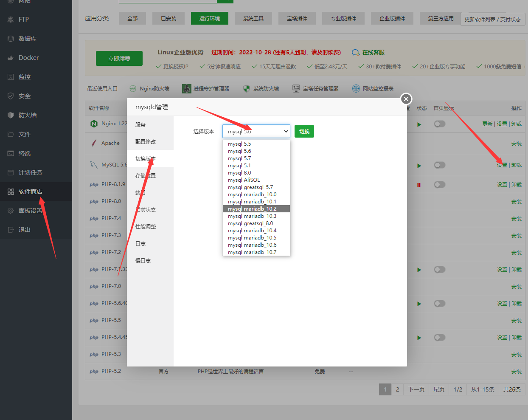
Task: Select mysql 8.0 from version list
Action: click(256, 173)
